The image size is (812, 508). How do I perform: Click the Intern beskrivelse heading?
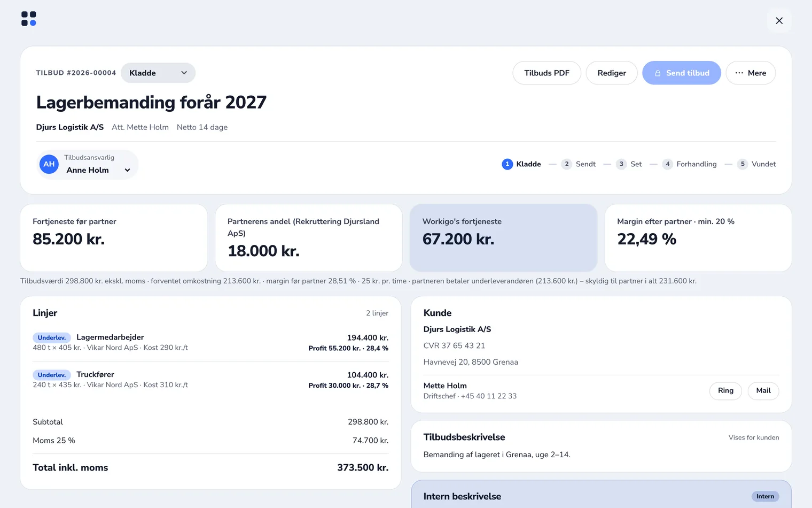point(462,496)
